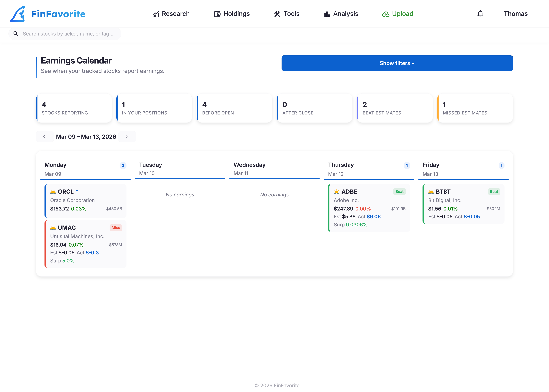
Task: Click Bit Digital, Inc. company name
Action: tap(445, 200)
